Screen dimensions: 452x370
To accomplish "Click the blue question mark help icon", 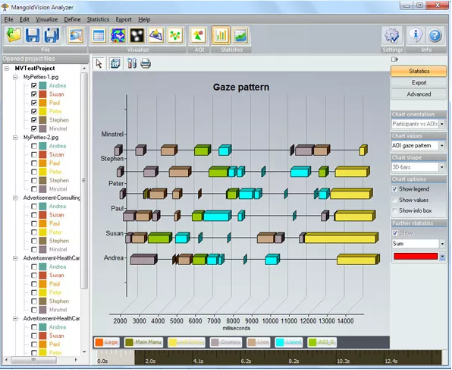I will click(x=435, y=35).
